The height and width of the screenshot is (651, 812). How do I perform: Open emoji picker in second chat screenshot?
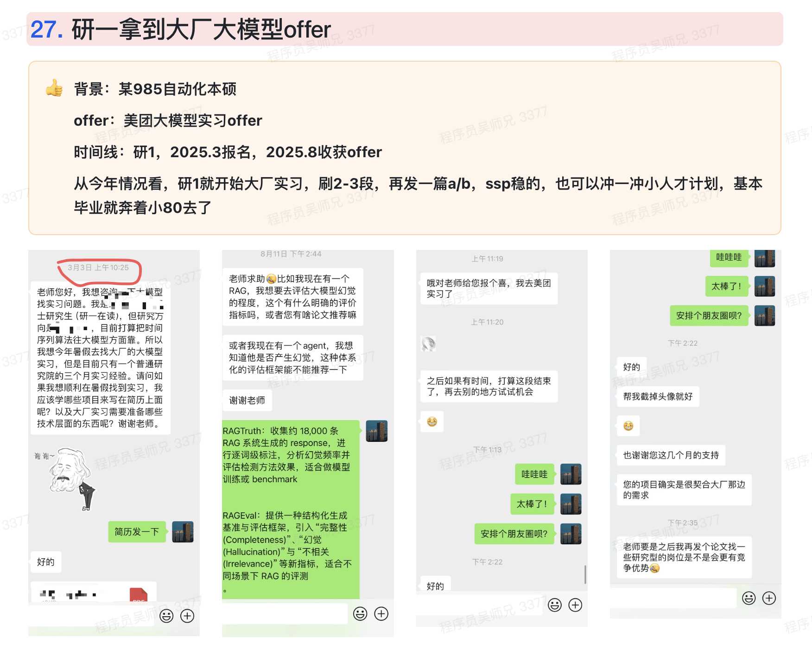point(360,613)
